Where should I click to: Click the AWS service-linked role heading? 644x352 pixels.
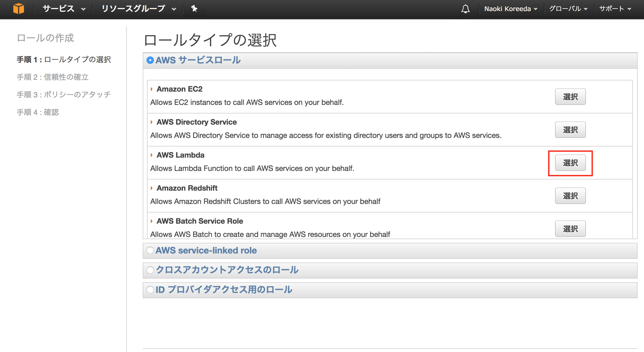(206, 250)
